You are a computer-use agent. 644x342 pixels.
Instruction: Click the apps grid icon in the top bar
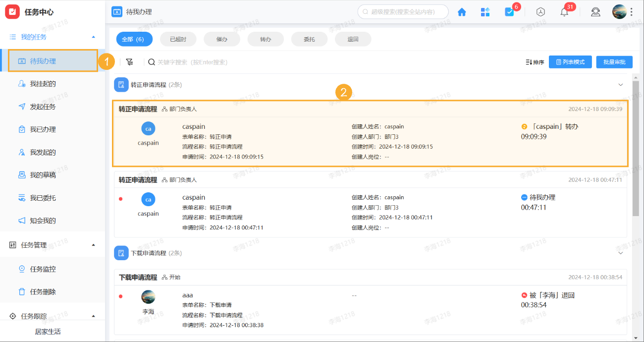485,11
